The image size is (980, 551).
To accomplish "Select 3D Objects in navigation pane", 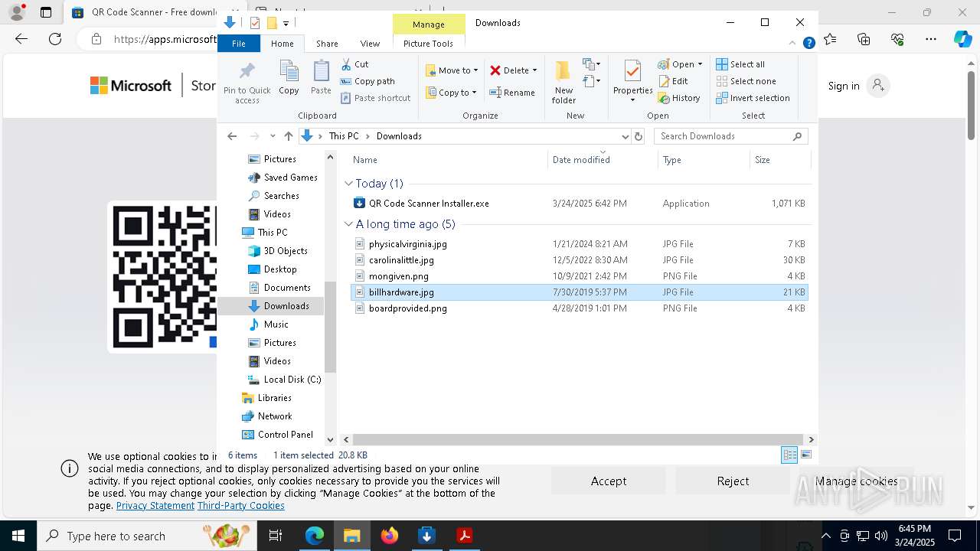I will (x=285, y=251).
